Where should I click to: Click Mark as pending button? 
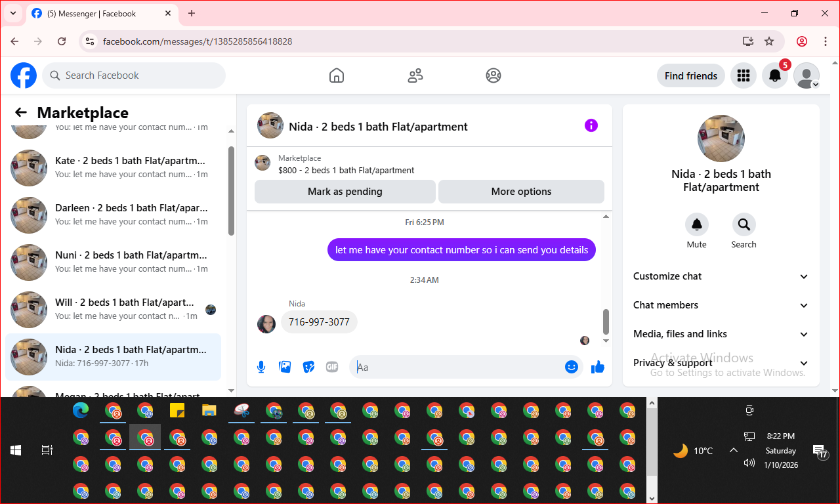point(345,192)
